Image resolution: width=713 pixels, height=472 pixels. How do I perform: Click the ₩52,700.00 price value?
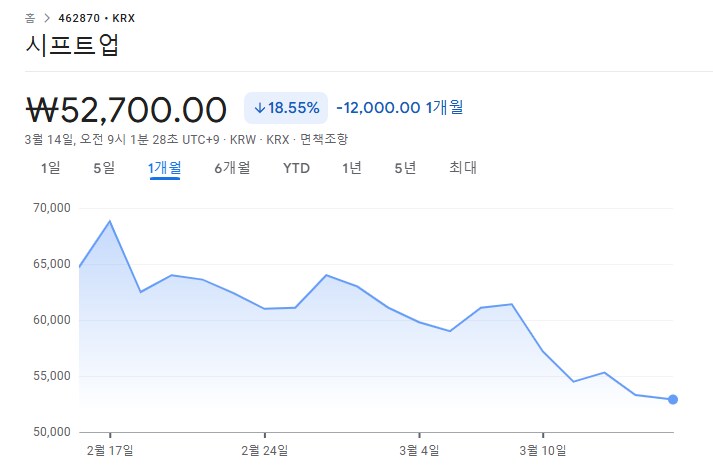coord(126,110)
